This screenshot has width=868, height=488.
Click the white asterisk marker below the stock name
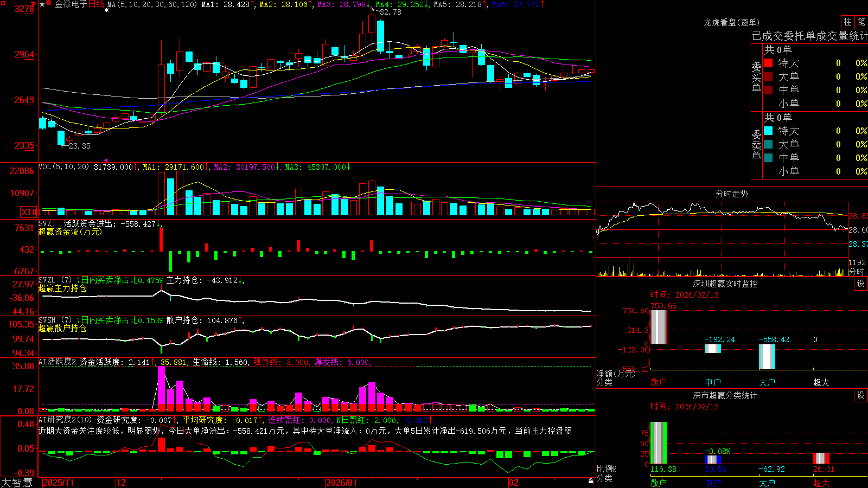(x=106, y=10)
